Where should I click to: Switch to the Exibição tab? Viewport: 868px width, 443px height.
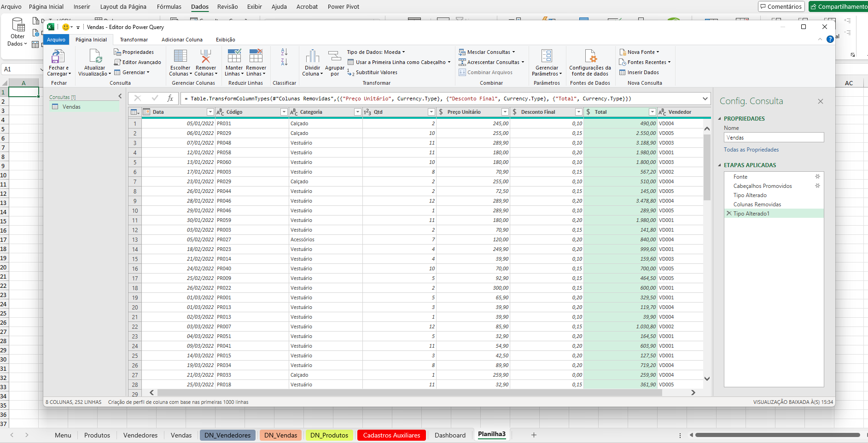pyautogui.click(x=226, y=40)
